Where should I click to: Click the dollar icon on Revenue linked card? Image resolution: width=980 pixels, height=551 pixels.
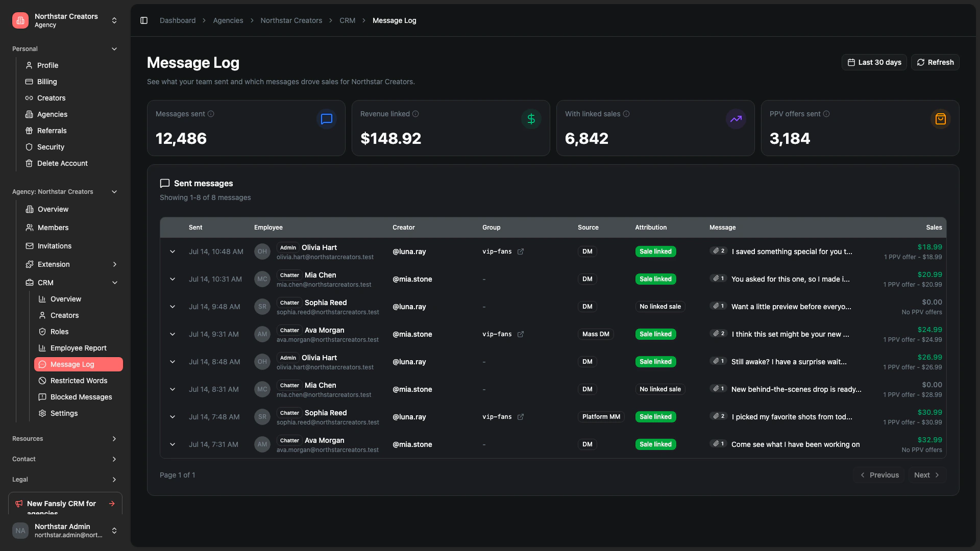pos(531,119)
